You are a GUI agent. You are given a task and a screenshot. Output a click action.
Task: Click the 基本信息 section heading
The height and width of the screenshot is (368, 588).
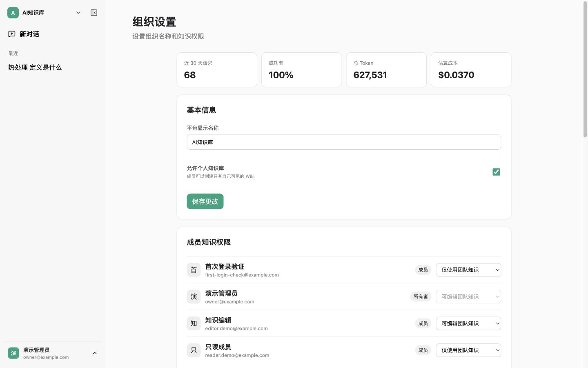coord(201,110)
